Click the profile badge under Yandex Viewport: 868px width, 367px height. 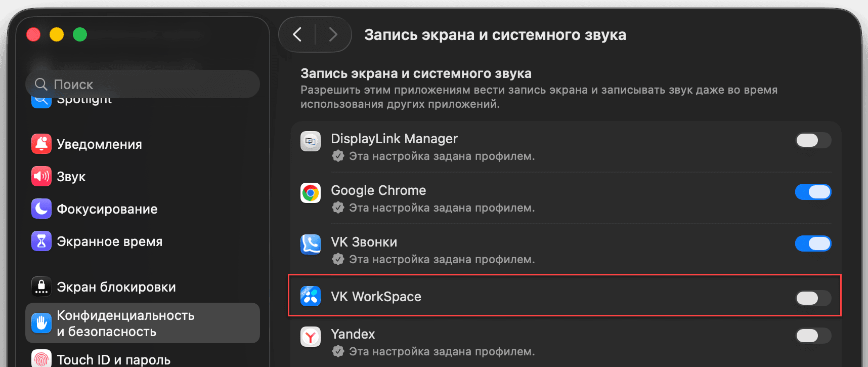[x=338, y=351]
